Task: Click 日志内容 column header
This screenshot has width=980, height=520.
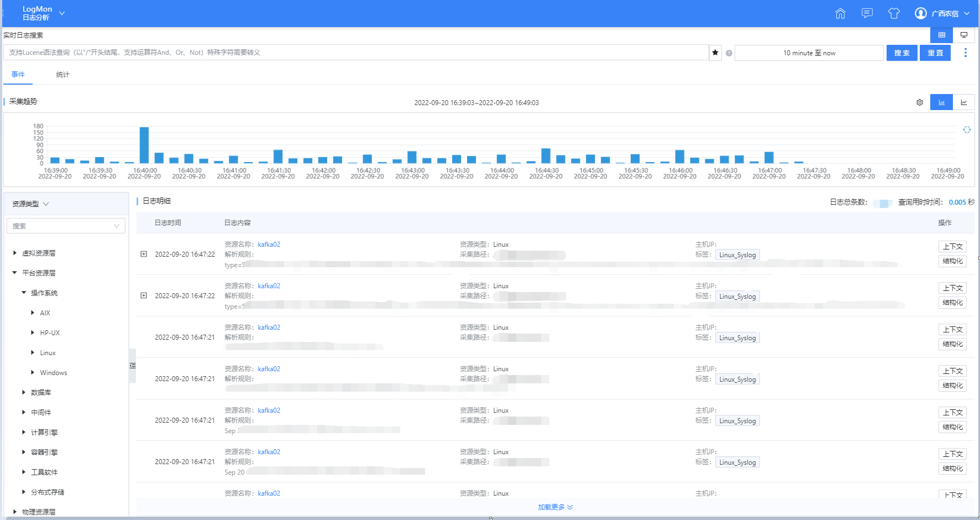Action: click(x=238, y=223)
